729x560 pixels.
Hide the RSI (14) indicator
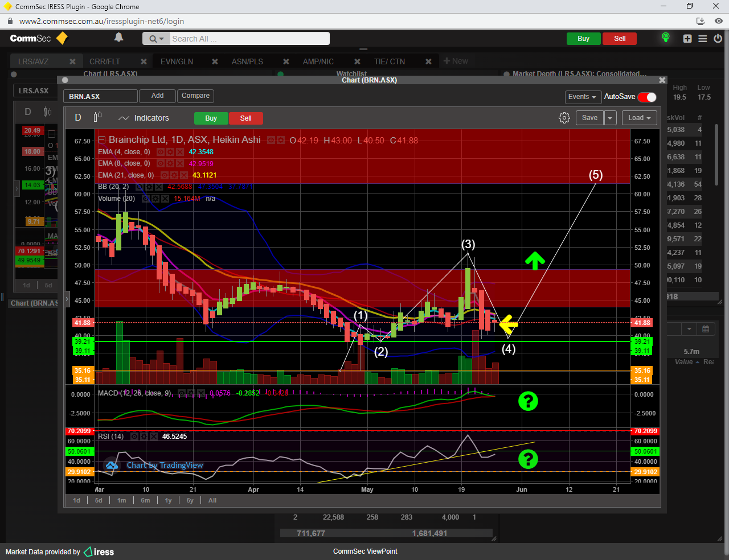coord(134,437)
